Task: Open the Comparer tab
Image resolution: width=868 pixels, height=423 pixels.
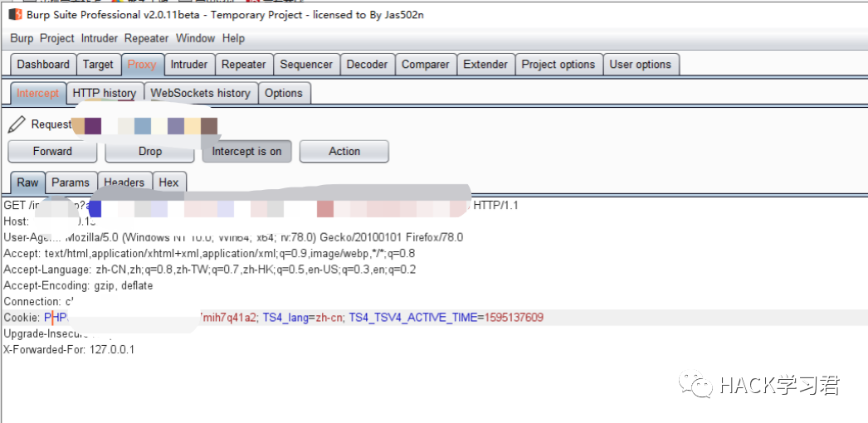Action: (x=425, y=64)
